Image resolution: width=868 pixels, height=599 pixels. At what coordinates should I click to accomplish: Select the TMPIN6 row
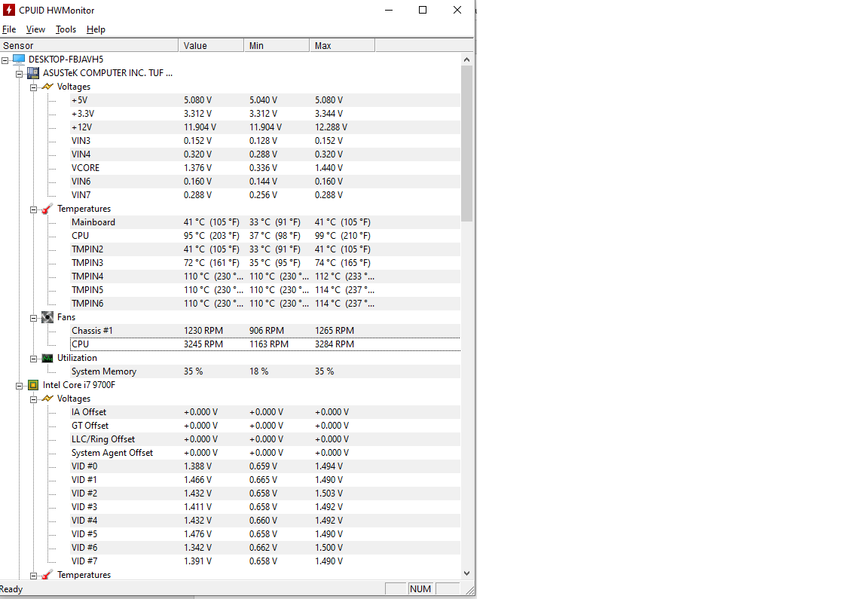[264, 304]
